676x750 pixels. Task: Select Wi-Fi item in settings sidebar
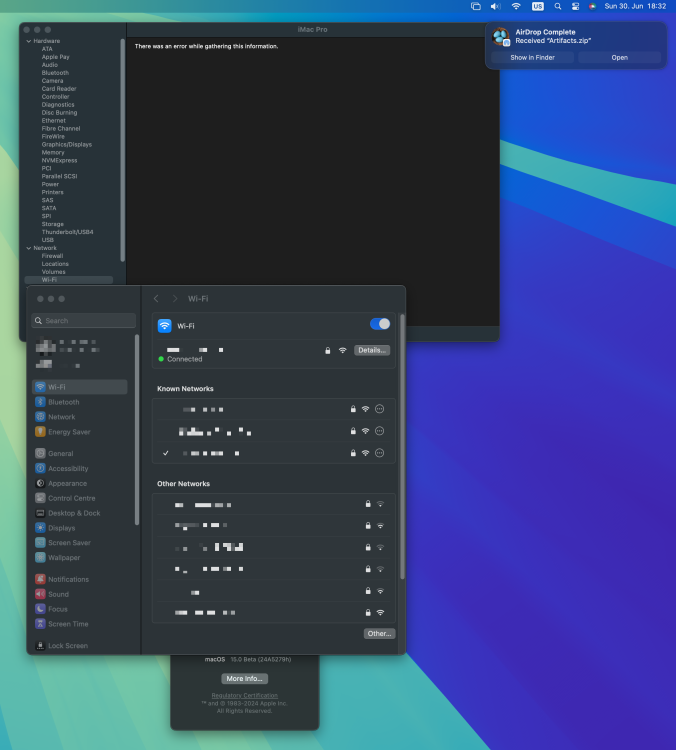[x=79, y=387]
